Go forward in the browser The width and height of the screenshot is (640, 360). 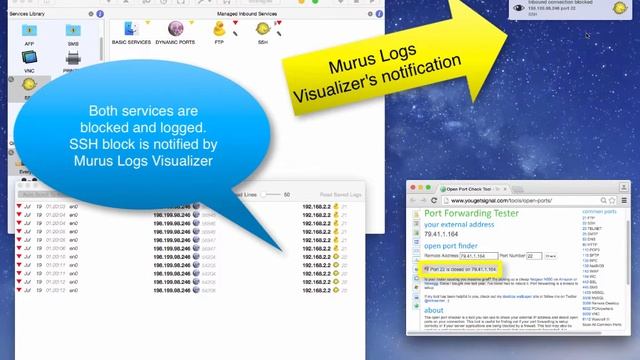[423, 200]
